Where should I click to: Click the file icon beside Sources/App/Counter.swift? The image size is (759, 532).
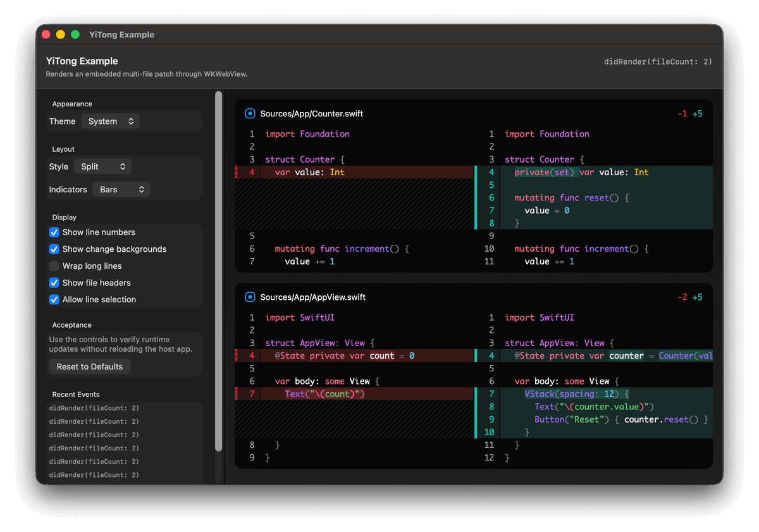click(250, 114)
